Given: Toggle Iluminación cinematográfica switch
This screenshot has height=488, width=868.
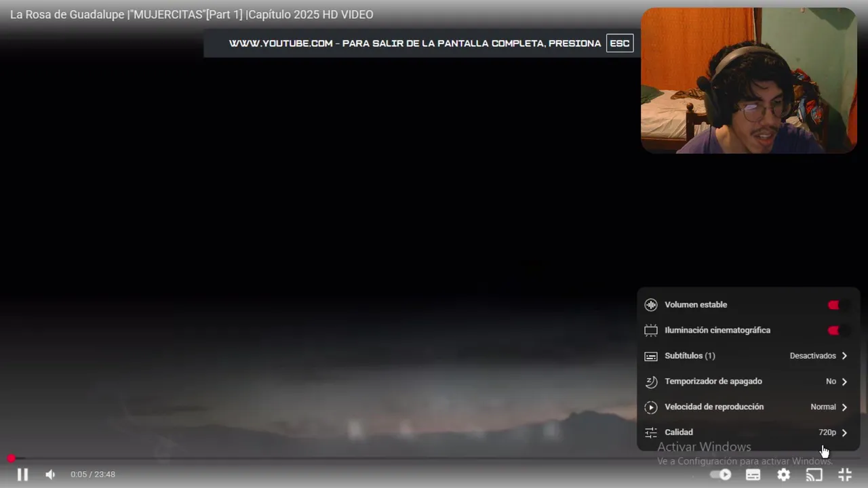Looking at the screenshot, I should tap(838, 331).
